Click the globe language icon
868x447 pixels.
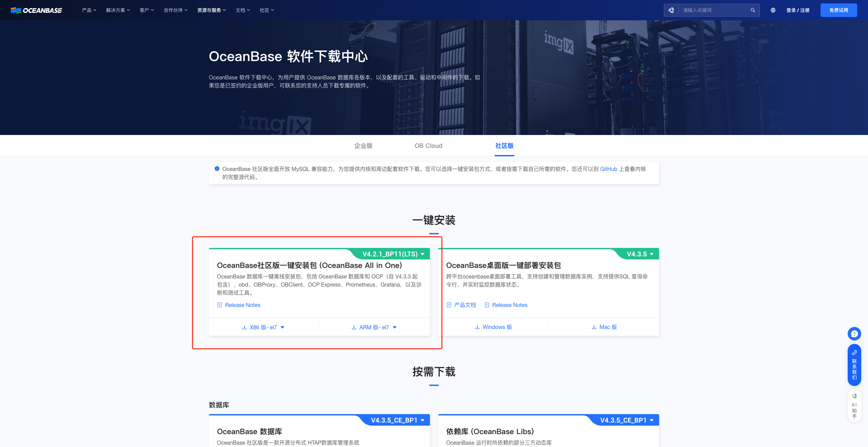click(x=773, y=10)
